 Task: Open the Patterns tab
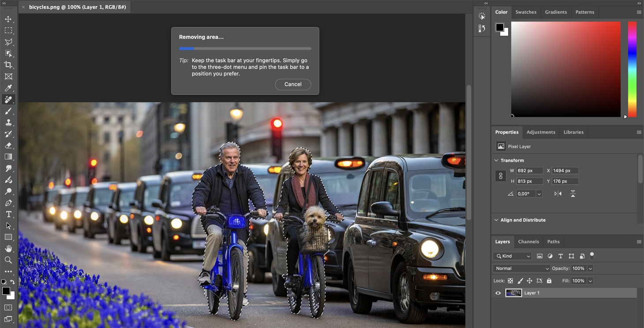click(x=585, y=12)
